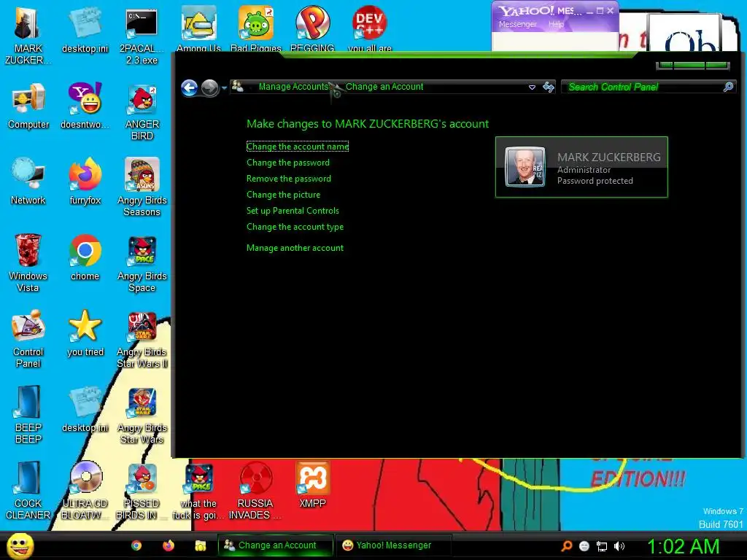Launch Firefox from the taskbar
The width and height of the screenshot is (747, 560).
tap(169, 545)
